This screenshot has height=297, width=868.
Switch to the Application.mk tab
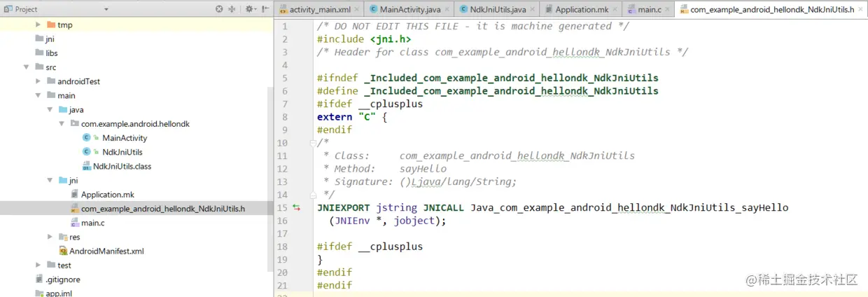(581, 10)
